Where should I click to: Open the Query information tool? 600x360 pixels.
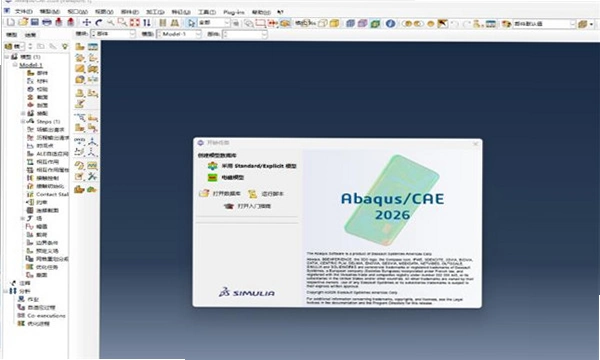[390, 23]
